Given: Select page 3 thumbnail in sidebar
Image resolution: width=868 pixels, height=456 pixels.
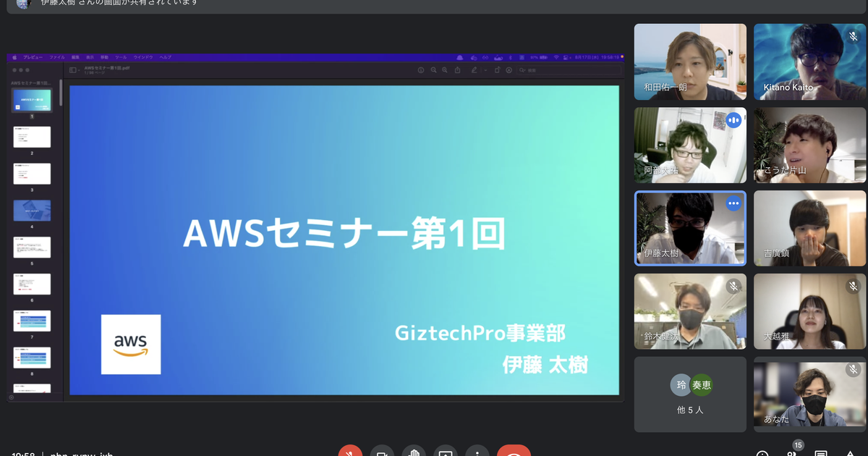Looking at the screenshot, I should (x=32, y=174).
